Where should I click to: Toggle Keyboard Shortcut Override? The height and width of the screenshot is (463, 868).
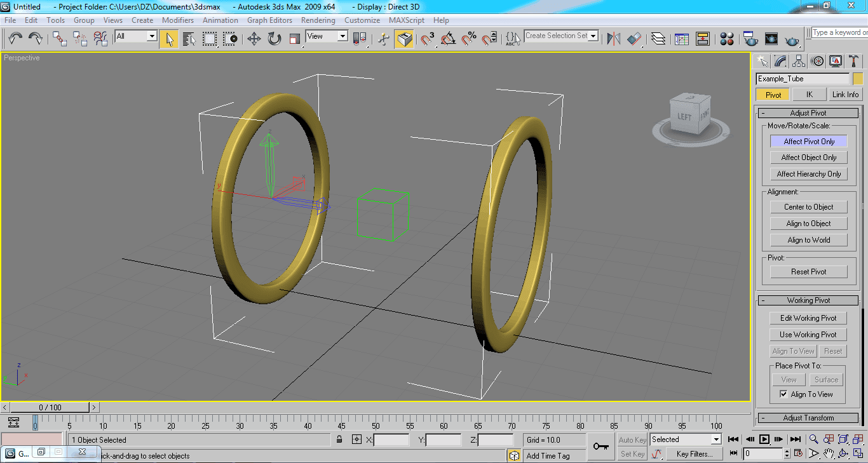point(404,39)
